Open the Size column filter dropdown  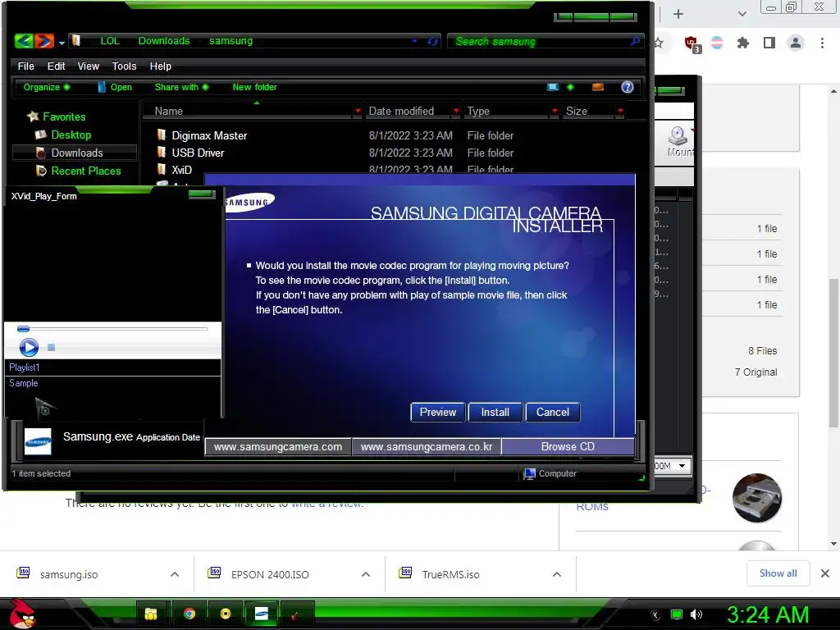pos(620,111)
